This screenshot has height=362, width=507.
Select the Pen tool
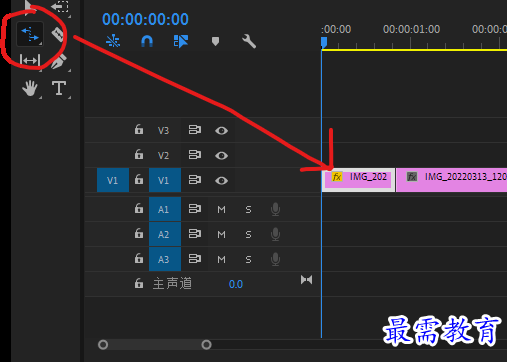click(x=59, y=61)
